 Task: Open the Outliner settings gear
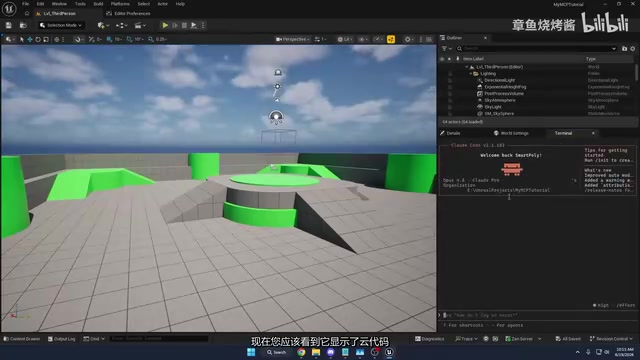pyautogui.click(x=633, y=49)
